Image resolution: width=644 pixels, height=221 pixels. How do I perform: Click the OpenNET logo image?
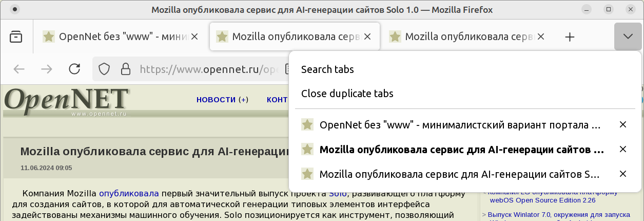pos(66,101)
